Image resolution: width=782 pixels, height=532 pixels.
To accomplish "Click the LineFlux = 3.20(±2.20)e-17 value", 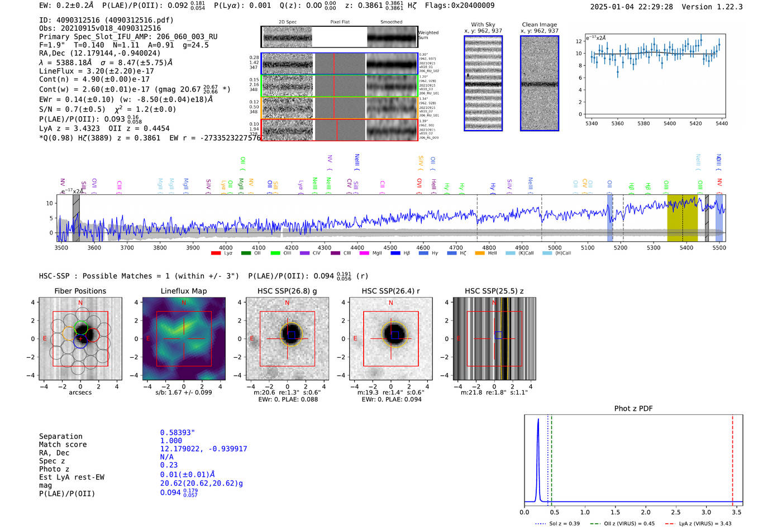I will click(97, 71).
